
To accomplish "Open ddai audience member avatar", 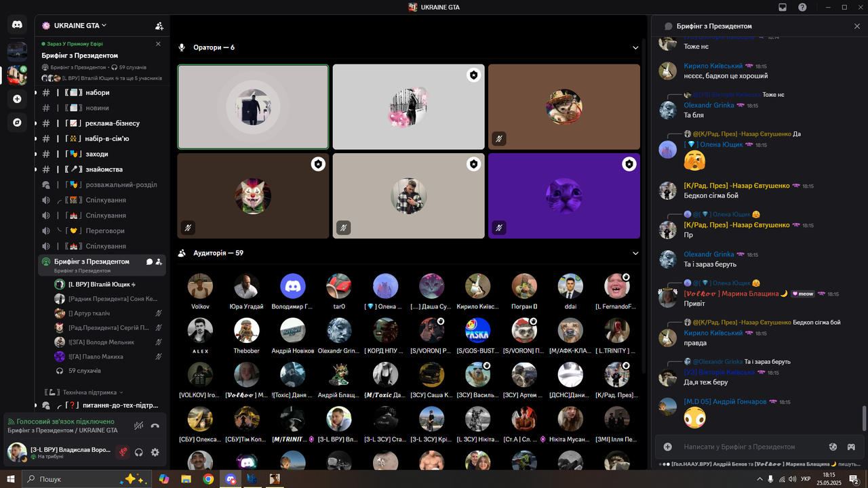I will [x=570, y=286].
